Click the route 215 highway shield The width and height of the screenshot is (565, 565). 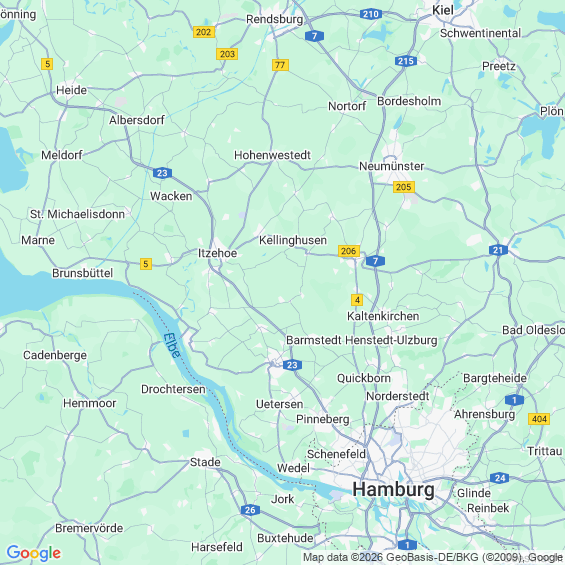[406, 61]
